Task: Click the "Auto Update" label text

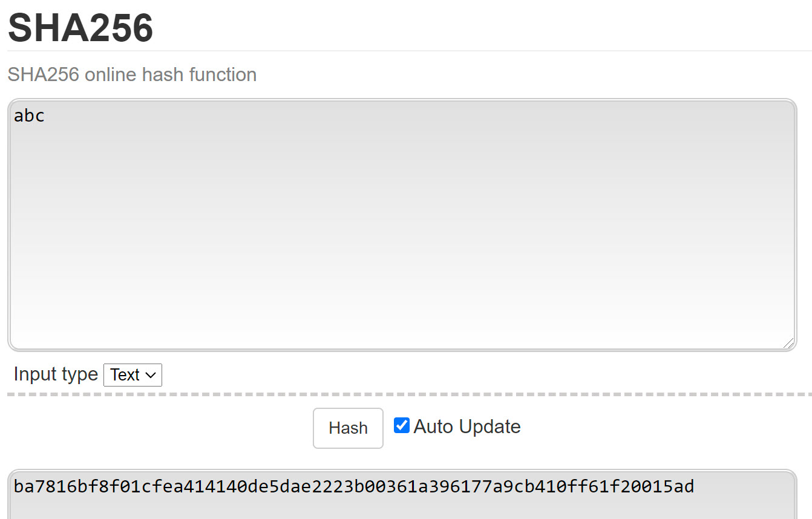Action: click(x=467, y=426)
